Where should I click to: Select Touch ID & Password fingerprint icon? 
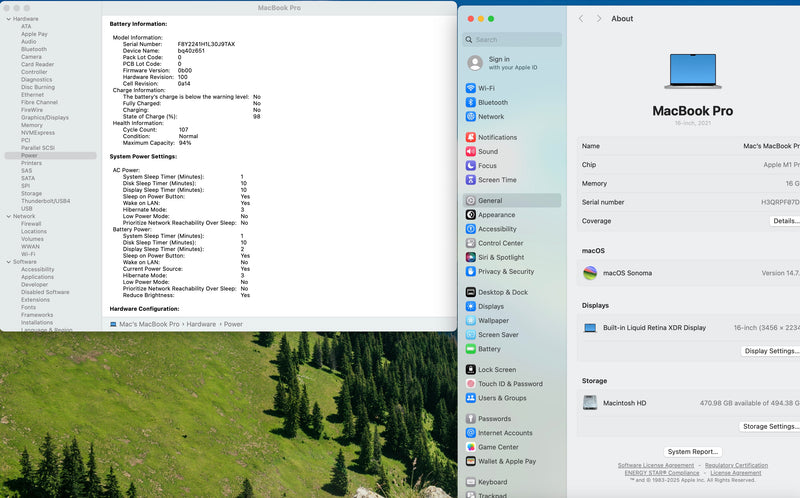(470, 384)
